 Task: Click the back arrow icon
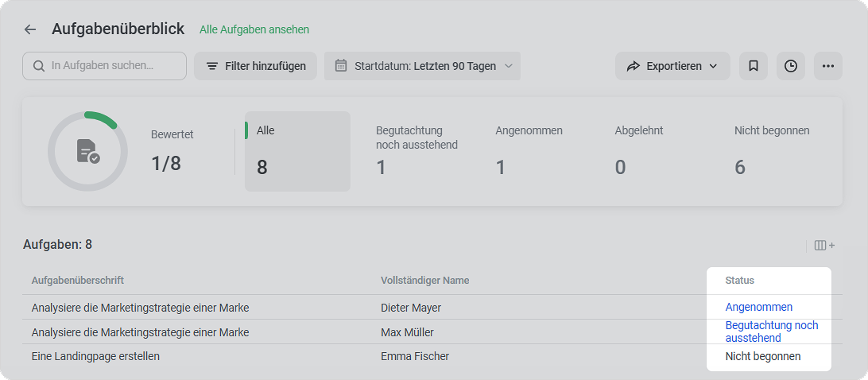click(x=30, y=29)
